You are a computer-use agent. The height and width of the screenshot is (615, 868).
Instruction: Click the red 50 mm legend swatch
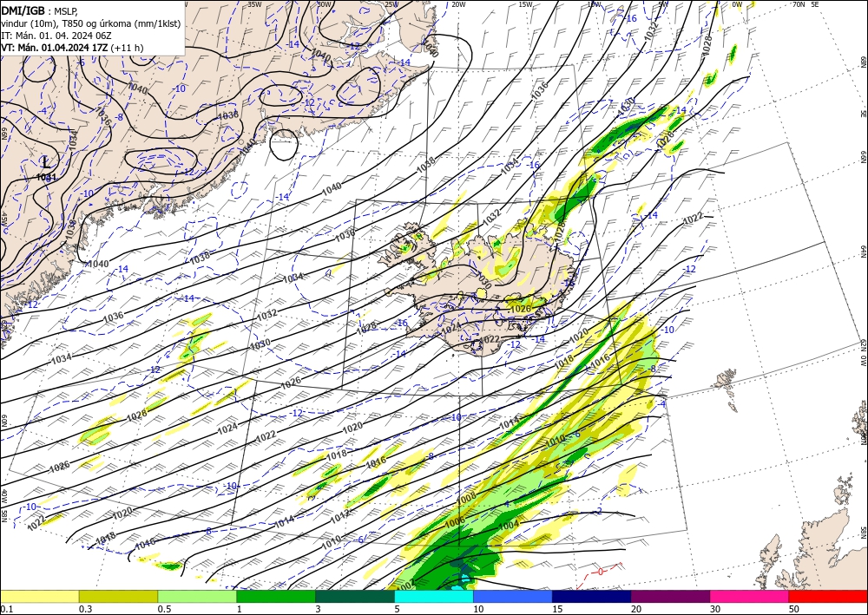828,596
